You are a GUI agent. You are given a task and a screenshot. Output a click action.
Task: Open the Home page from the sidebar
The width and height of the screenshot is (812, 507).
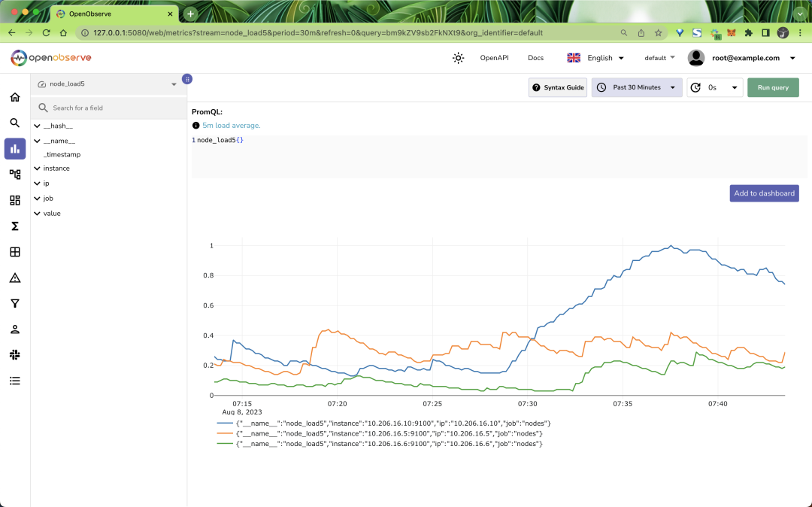click(14, 97)
